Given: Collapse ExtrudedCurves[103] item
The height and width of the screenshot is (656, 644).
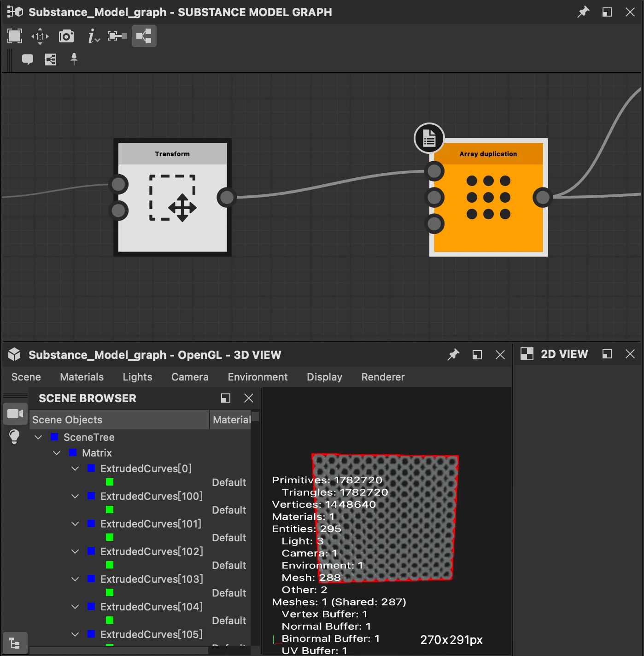Looking at the screenshot, I should pyautogui.click(x=75, y=579).
